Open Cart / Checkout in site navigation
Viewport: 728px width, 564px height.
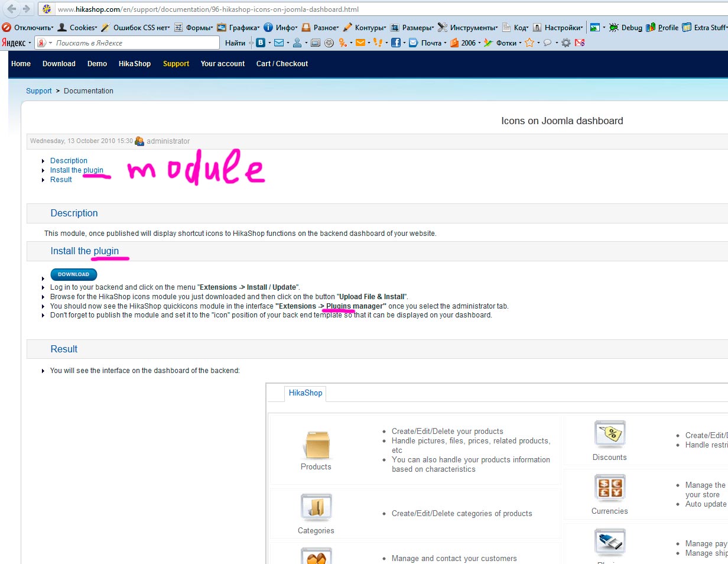[282, 64]
